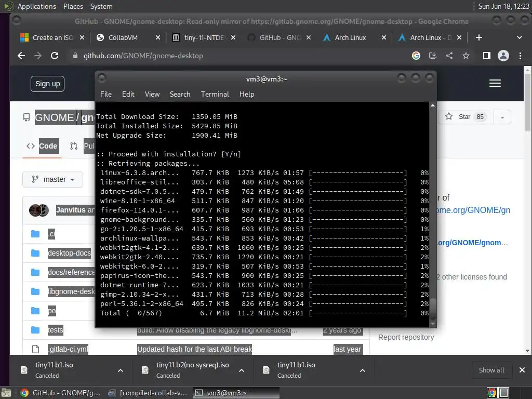The image size is (532, 399).
Task: Open commit 'Updated hash for the last ABI break'
Action: pyautogui.click(x=194, y=349)
